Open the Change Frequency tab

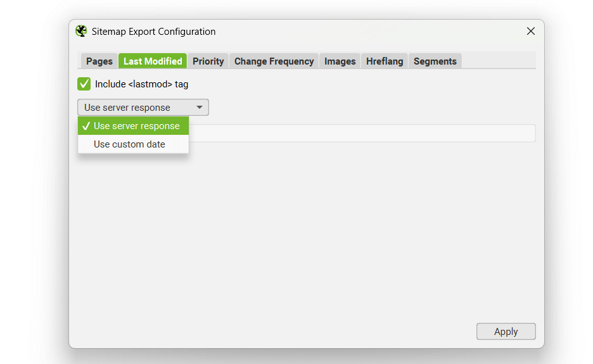click(274, 61)
